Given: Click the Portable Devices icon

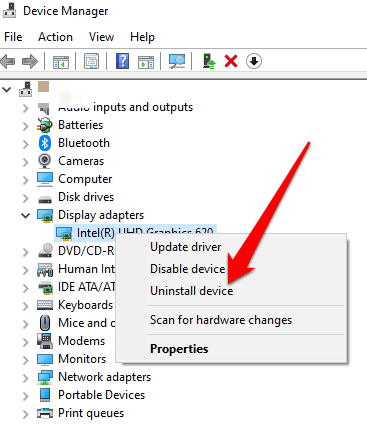Looking at the screenshot, I should pos(45,395).
